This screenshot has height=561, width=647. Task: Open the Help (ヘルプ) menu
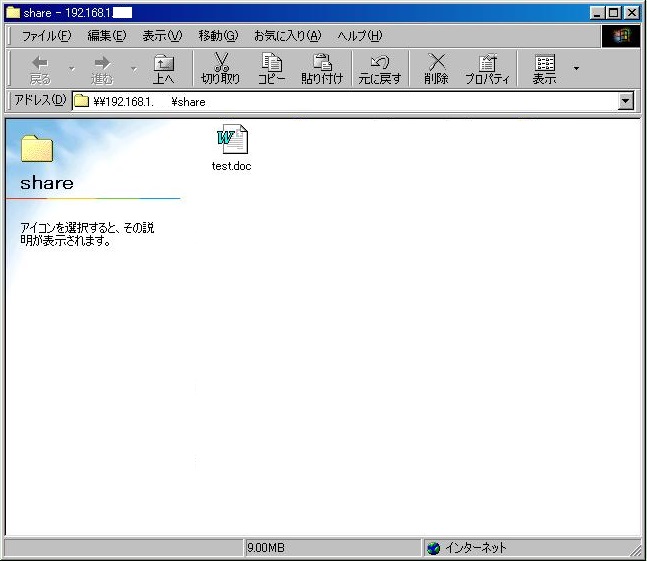(x=359, y=36)
